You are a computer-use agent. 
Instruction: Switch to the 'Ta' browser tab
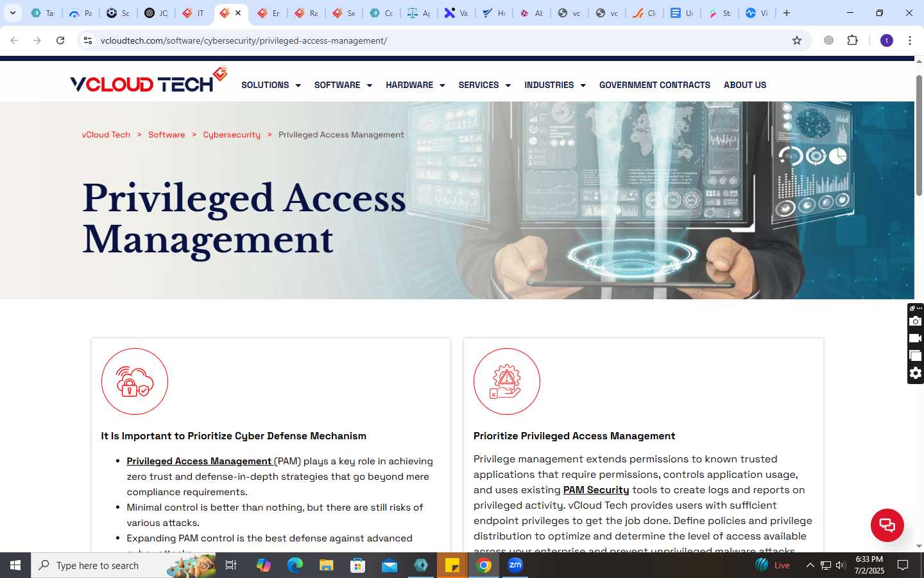coord(43,13)
